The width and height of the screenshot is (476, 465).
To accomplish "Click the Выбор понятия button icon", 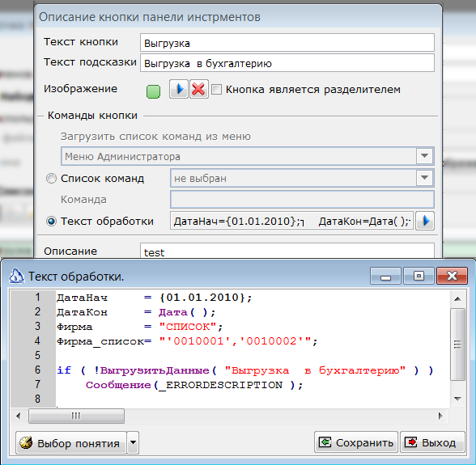I will [26, 442].
